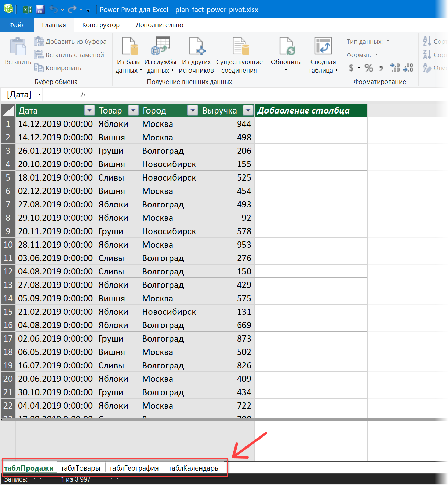Click Добавить из буфера
Viewport: 448px width, 485px height.
(x=70, y=41)
